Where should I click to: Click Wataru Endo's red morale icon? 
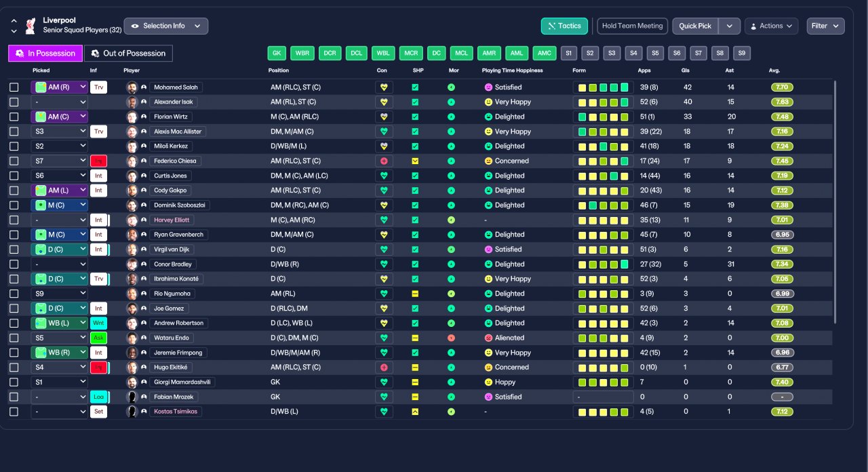click(x=451, y=338)
